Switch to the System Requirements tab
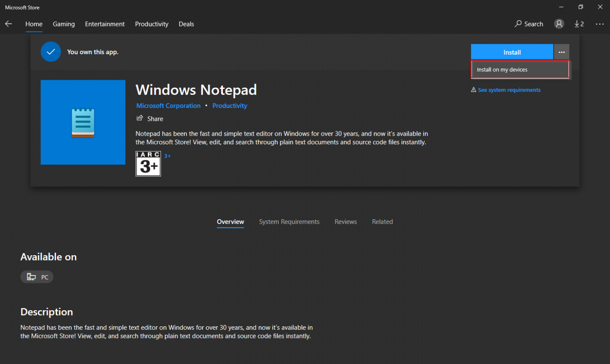This screenshot has height=364, width=610. coord(289,221)
